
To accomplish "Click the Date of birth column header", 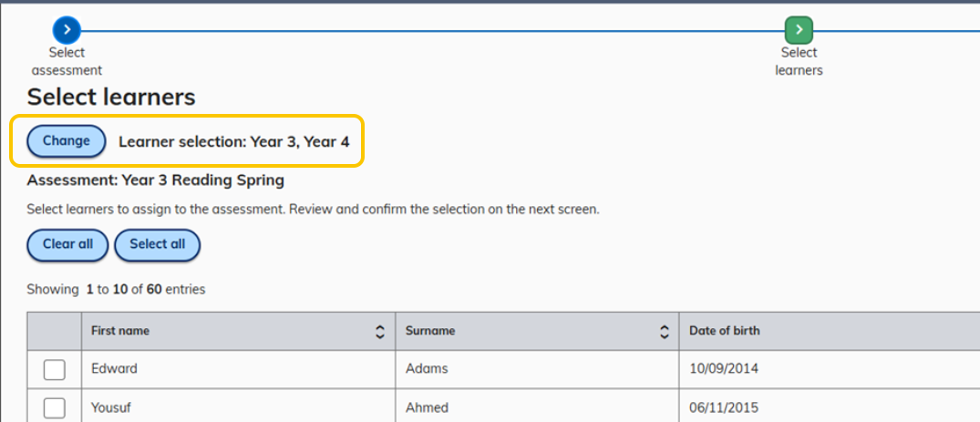I will [724, 331].
